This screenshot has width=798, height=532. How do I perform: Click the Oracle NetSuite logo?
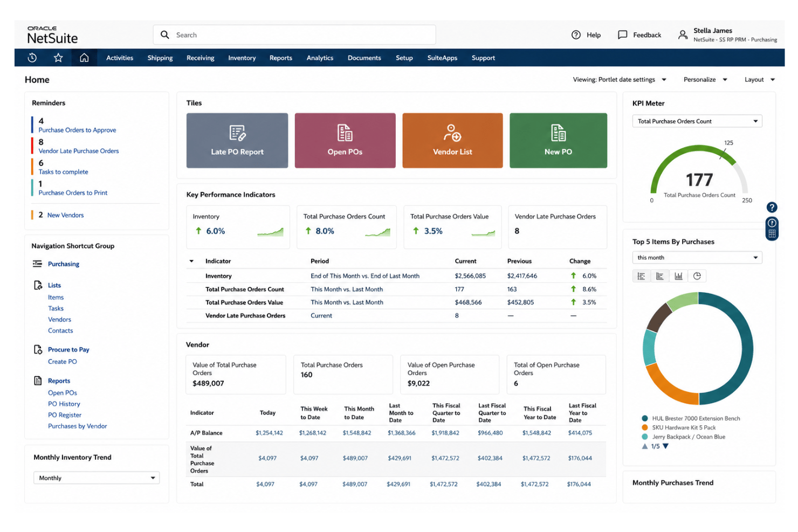52,35
